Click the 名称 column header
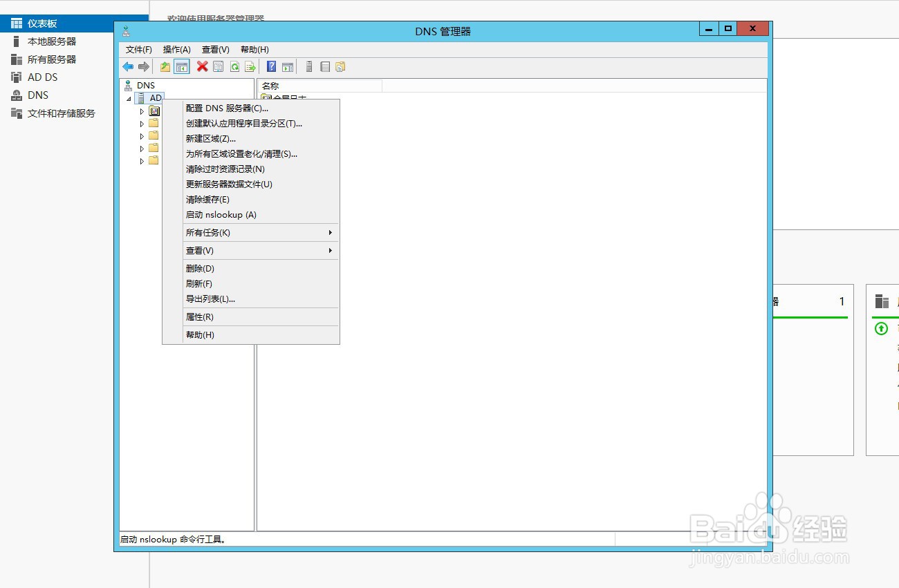The width and height of the screenshot is (899, 588). tap(320, 86)
